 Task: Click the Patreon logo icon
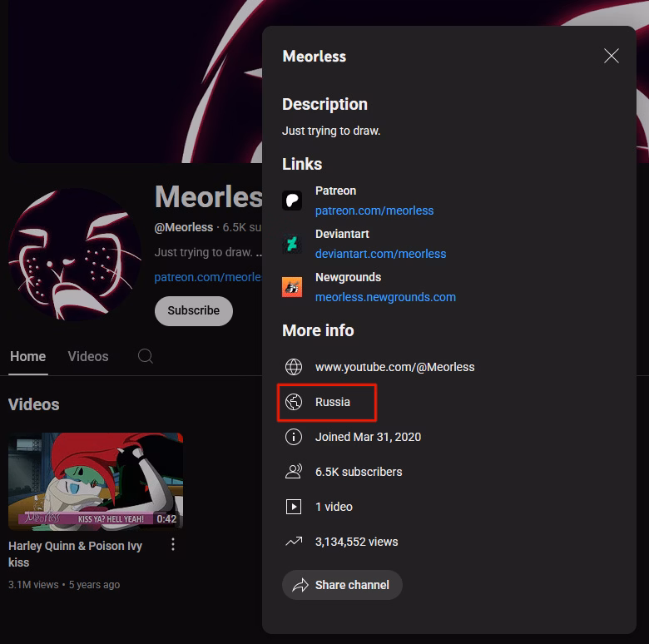[x=292, y=201]
